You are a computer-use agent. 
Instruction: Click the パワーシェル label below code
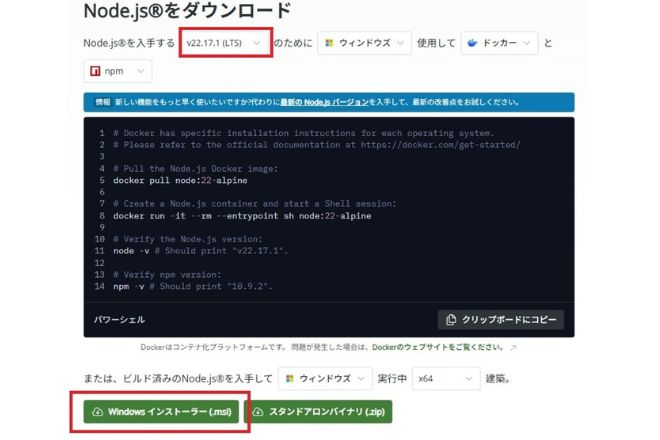pos(120,320)
